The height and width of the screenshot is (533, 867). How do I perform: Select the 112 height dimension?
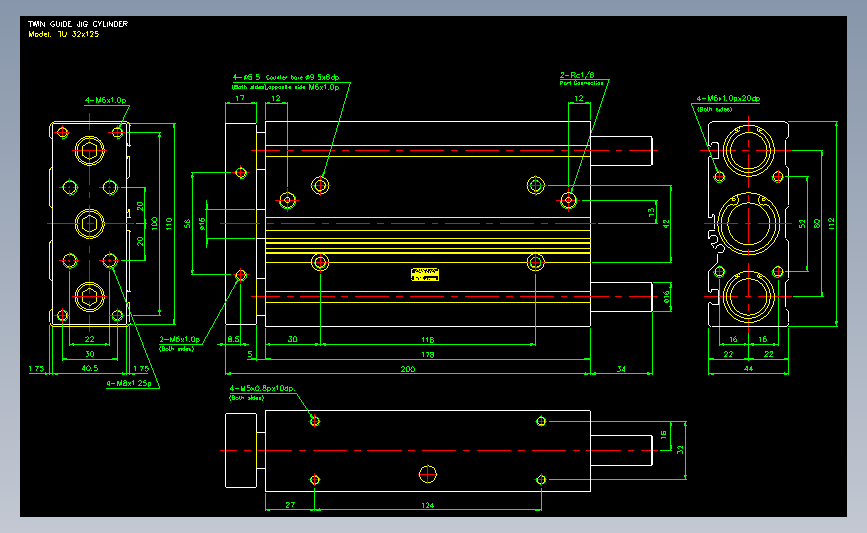[832, 223]
